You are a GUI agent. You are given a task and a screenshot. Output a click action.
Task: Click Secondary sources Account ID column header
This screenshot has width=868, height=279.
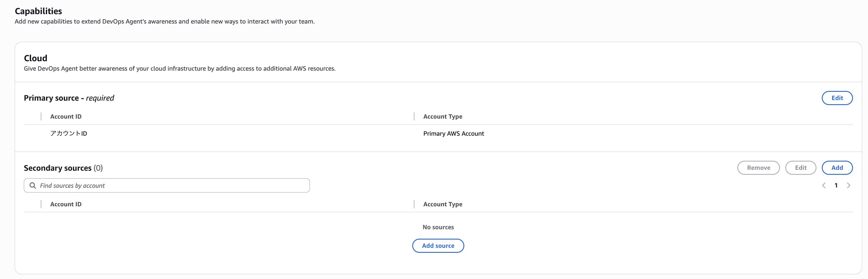[66, 204]
